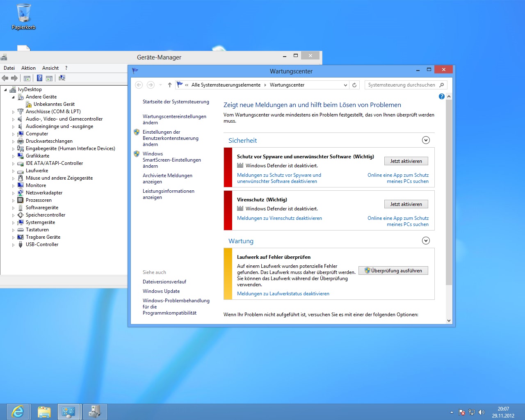Collapse the Andere Geräte node
This screenshot has height=420, width=525.
pos(13,97)
